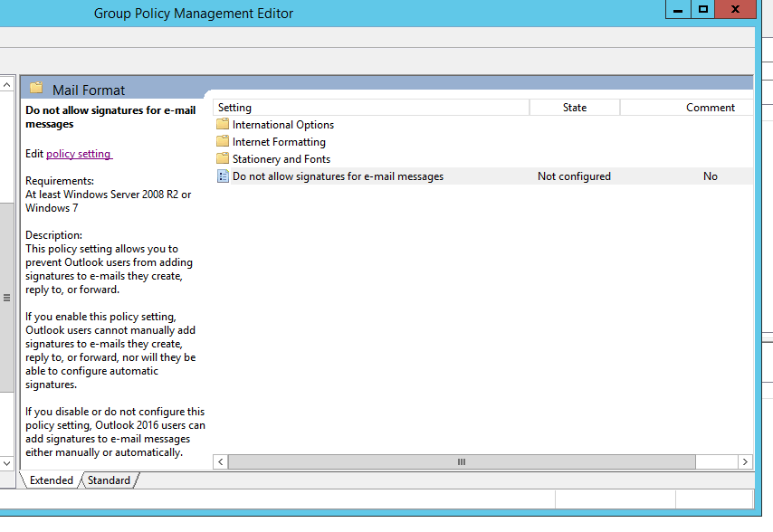Click the Stationery and Fonts folder icon
The image size is (773, 532).
tap(223, 159)
